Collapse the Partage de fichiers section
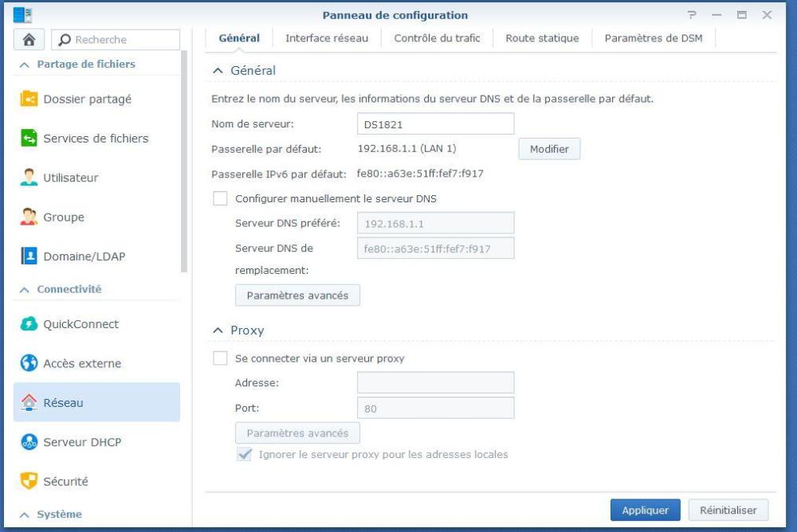This screenshot has height=532, width=797. pyautogui.click(x=24, y=65)
